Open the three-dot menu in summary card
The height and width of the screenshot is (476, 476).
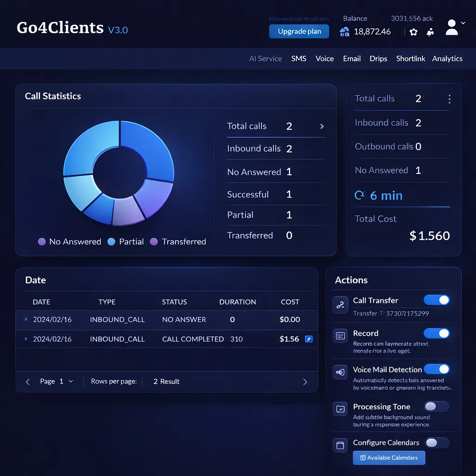tap(450, 99)
